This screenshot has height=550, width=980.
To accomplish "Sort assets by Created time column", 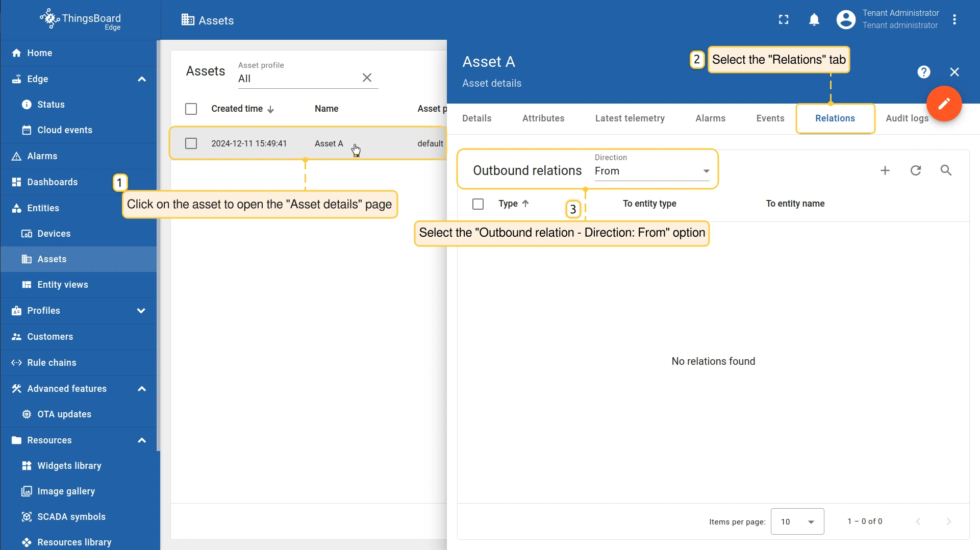I will coord(237,109).
